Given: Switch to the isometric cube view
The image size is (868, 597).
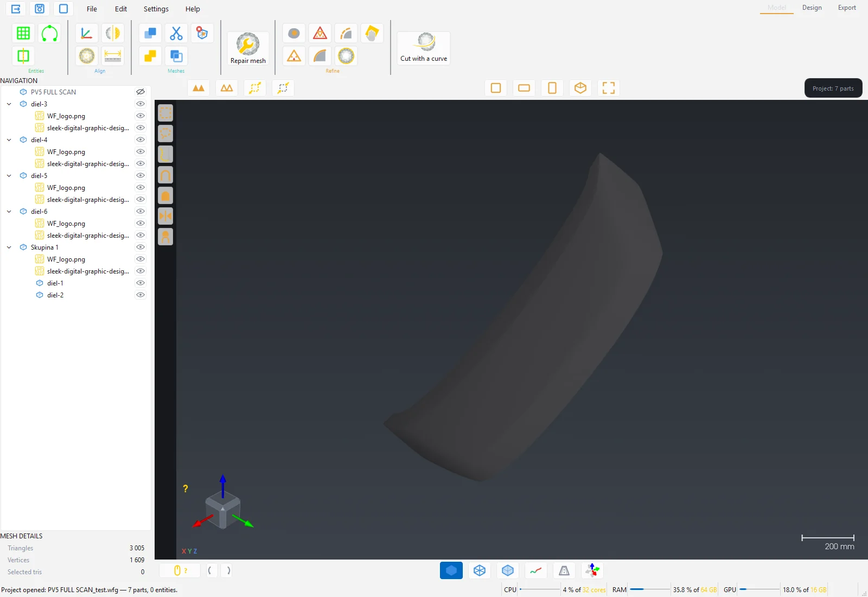Looking at the screenshot, I should [x=580, y=88].
